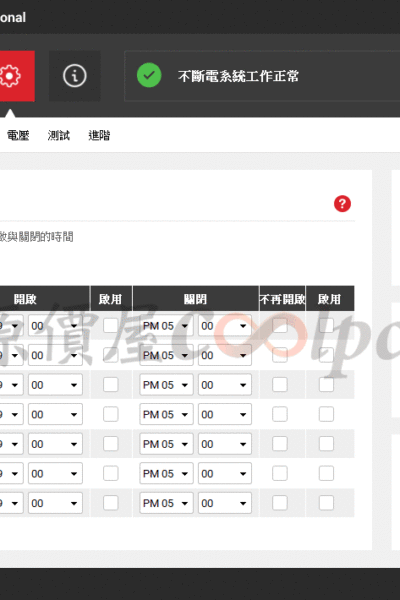Switch to the 測試 tab
400x600 pixels.
pos(59,135)
